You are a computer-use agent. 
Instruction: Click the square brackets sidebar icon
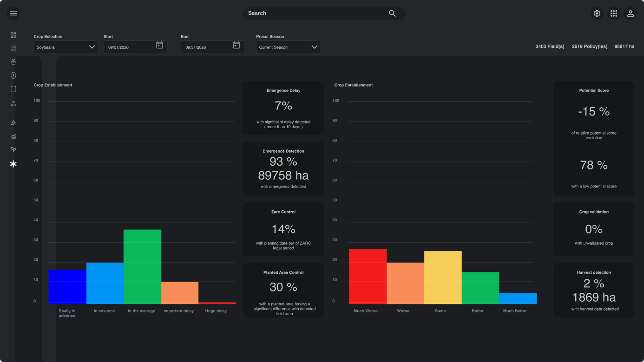pos(13,89)
